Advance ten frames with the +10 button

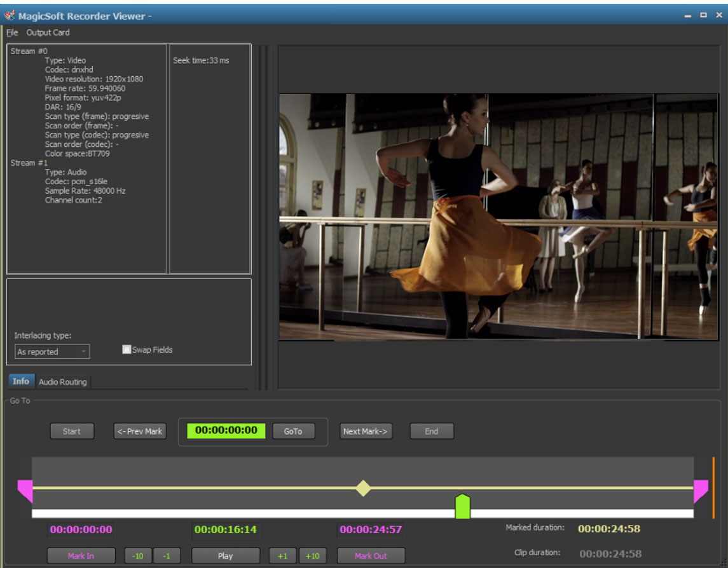click(x=313, y=555)
